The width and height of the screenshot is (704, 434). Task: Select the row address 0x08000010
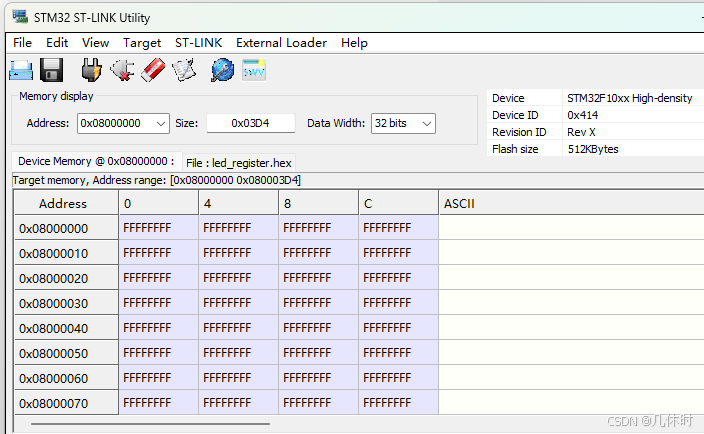pyautogui.click(x=66, y=253)
